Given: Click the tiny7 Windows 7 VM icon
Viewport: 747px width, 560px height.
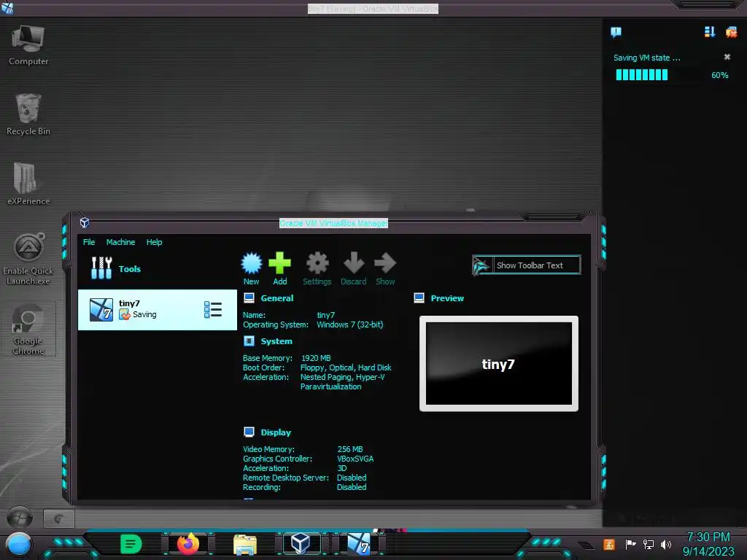Looking at the screenshot, I should click(x=101, y=309).
